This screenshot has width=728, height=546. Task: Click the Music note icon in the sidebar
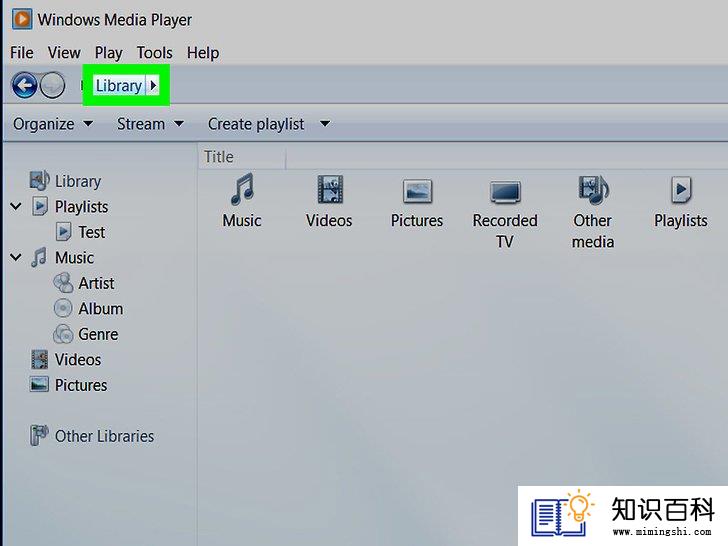click(39, 257)
